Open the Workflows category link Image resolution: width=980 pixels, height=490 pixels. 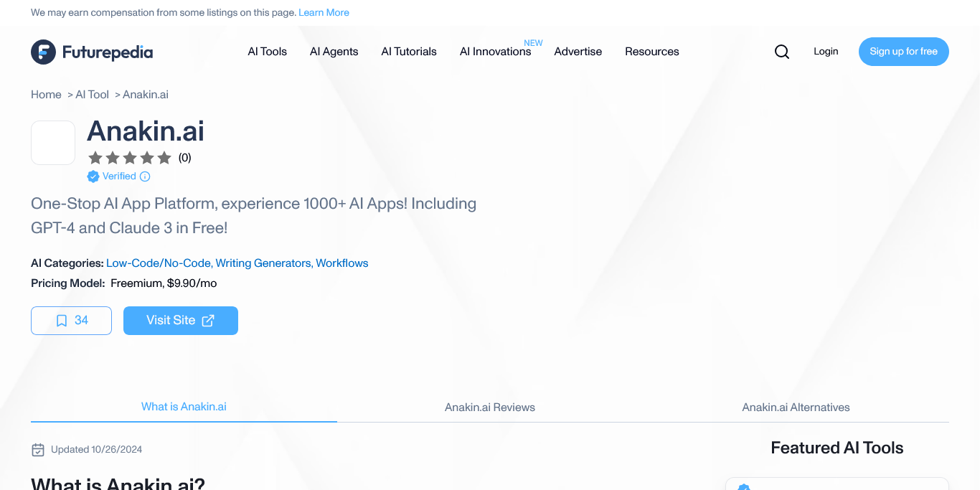tap(342, 263)
